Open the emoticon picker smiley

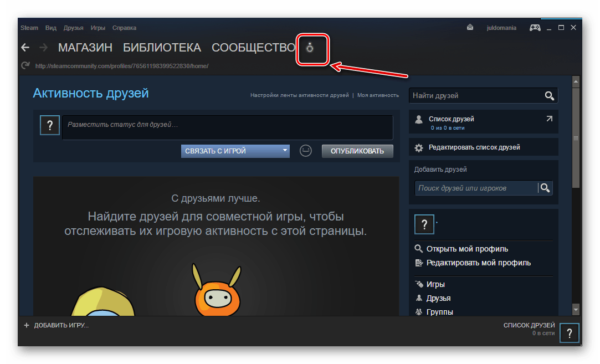(305, 151)
